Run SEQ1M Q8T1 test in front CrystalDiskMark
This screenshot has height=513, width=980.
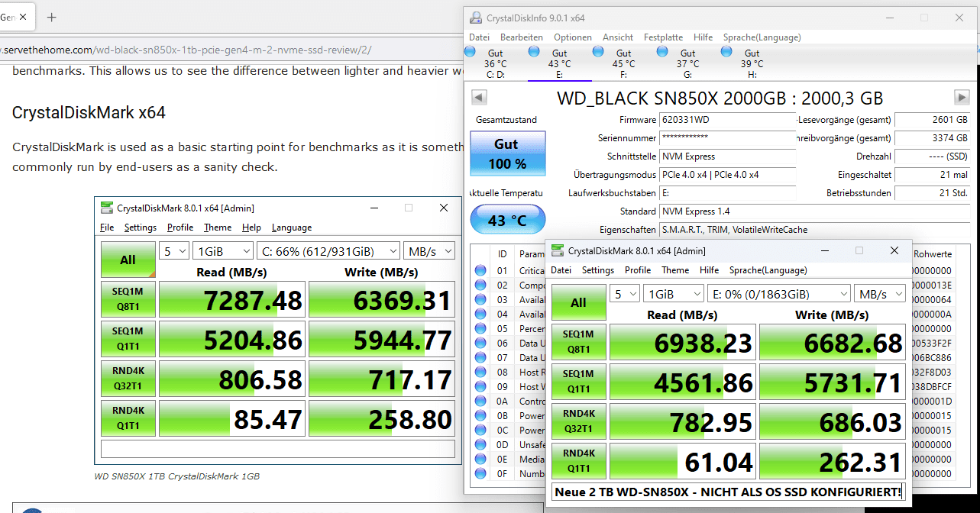pos(578,343)
